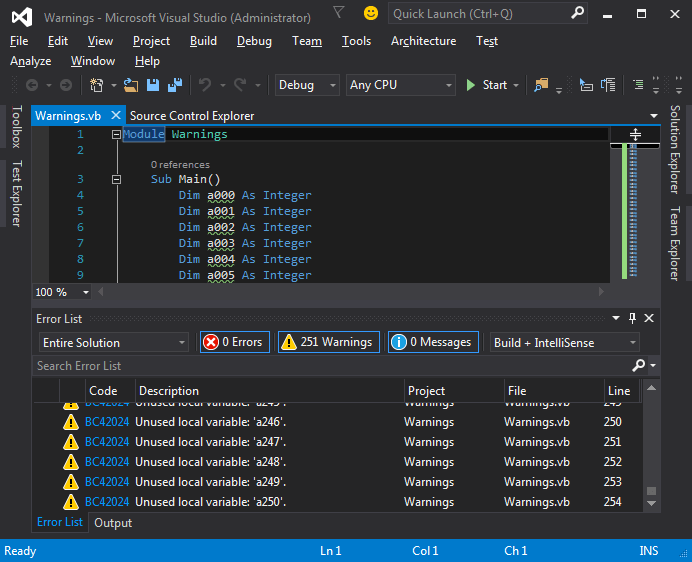This screenshot has height=562, width=692.
Task: Toggle the 0 Errors filter
Action: click(x=235, y=342)
